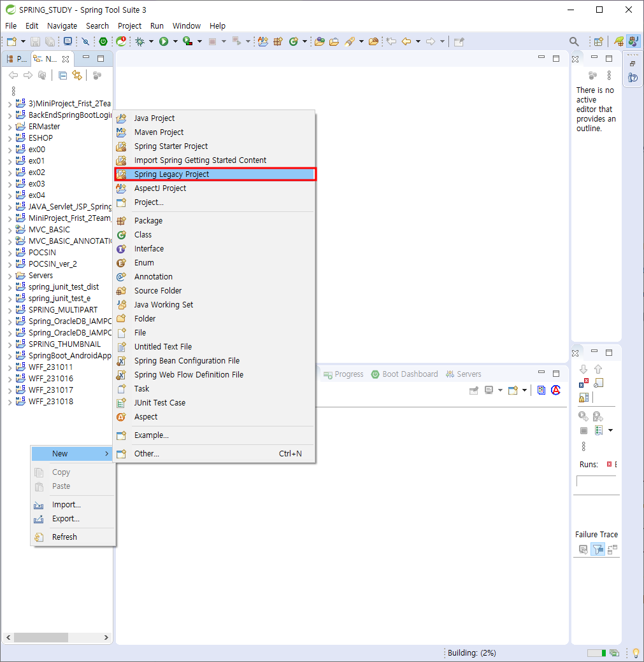644x662 pixels.
Task: Open the Window menu
Action: pyautogui.click(x=187, y=25)
